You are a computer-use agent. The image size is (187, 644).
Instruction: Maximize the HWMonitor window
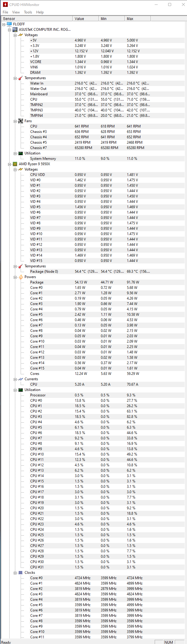click(x=170, y=4)
